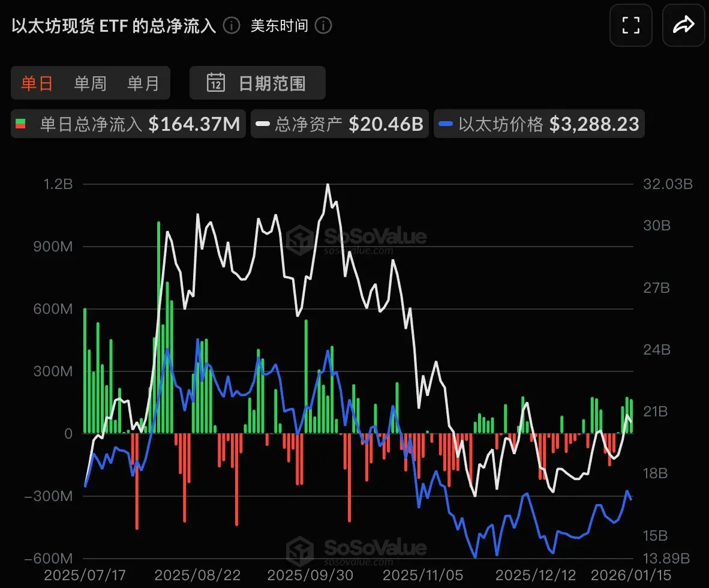Click the 2026/01/15 date label
Viewport: 709px width, 588px height.
coord(631,575)
